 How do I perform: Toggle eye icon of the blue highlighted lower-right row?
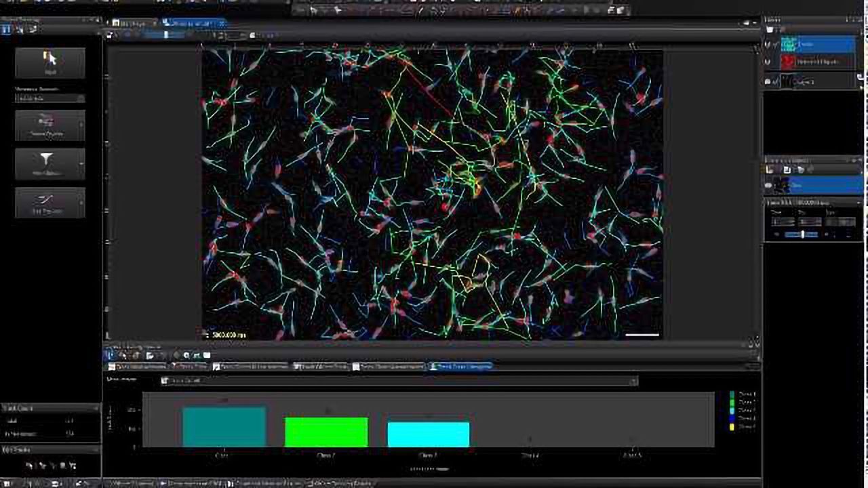[x=769, y=184]
